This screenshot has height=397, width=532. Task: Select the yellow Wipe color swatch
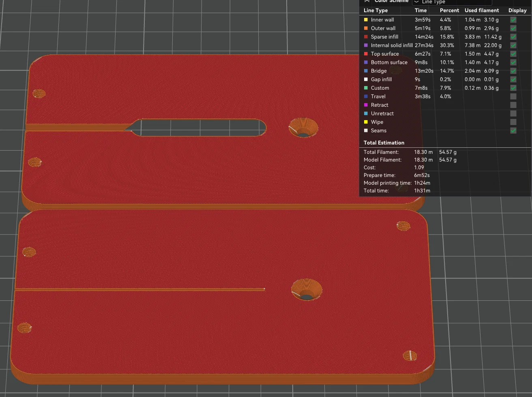point(366,122)
